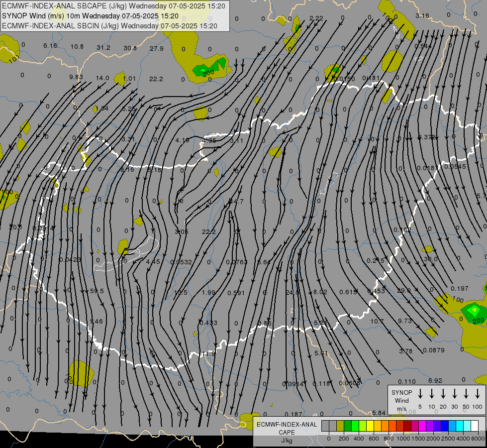
Task: Click the 6000 tick label on CAPE scale
Action: (478, 439)
